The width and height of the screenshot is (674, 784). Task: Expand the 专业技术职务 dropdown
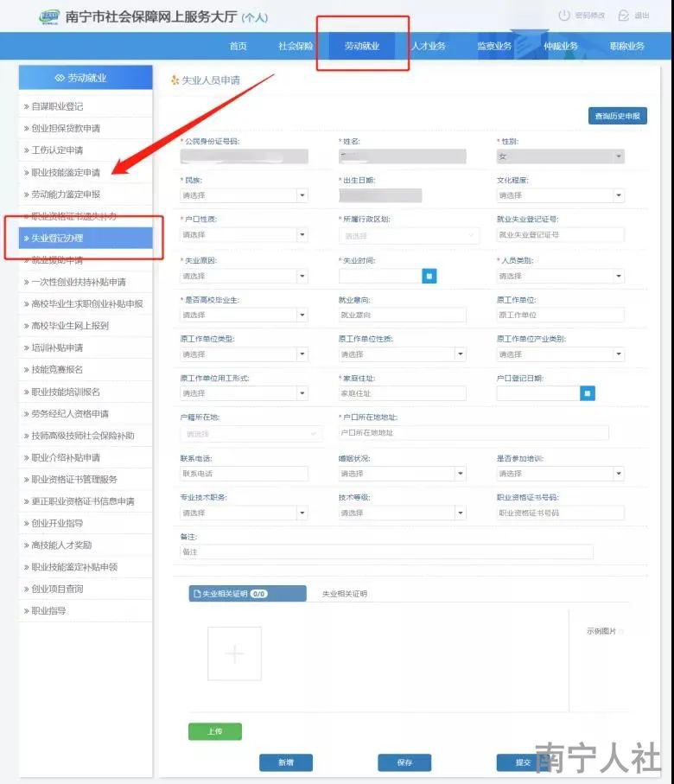(x=244, y=513)
